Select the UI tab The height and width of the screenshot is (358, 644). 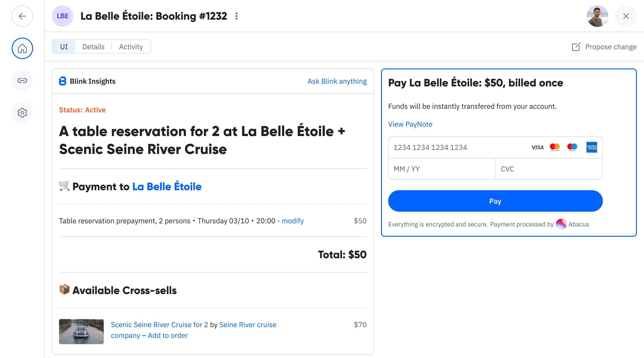pos(64,47)
